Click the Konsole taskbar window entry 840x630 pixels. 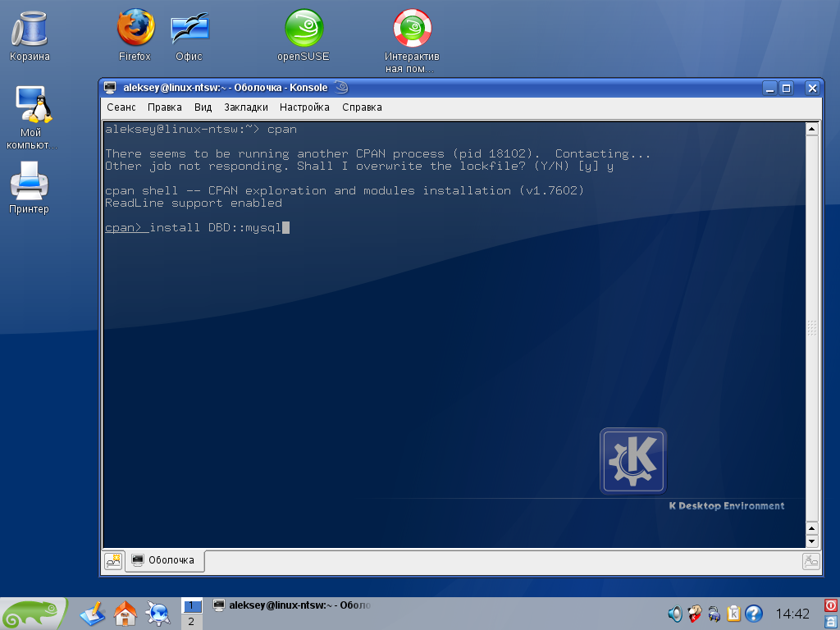pos(291,605)
